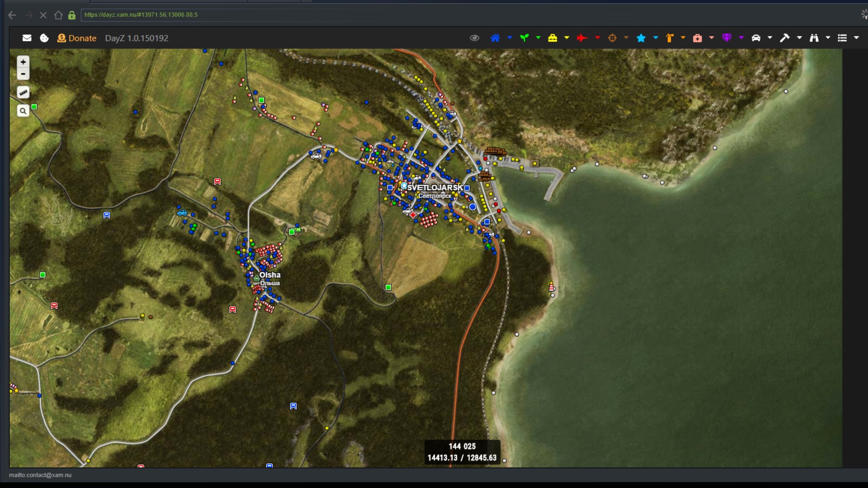This screenshot has width=868, height=488.
Task: Click the stacked brown logs marker above the harbor
Action: click(x=495, y=152)
